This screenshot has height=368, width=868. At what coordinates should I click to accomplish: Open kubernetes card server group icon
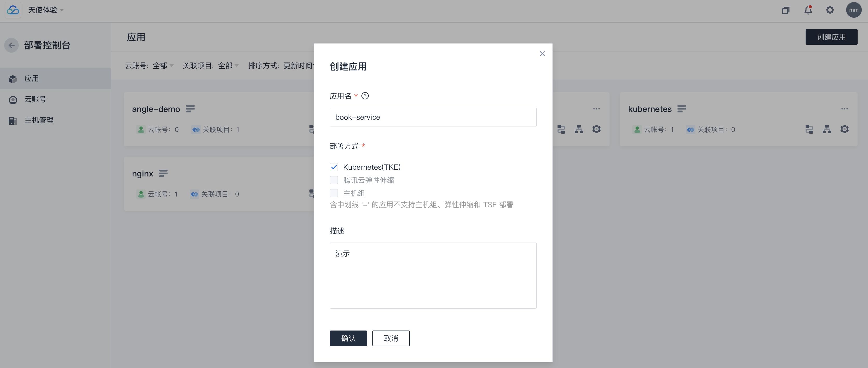tap(809, 129)
